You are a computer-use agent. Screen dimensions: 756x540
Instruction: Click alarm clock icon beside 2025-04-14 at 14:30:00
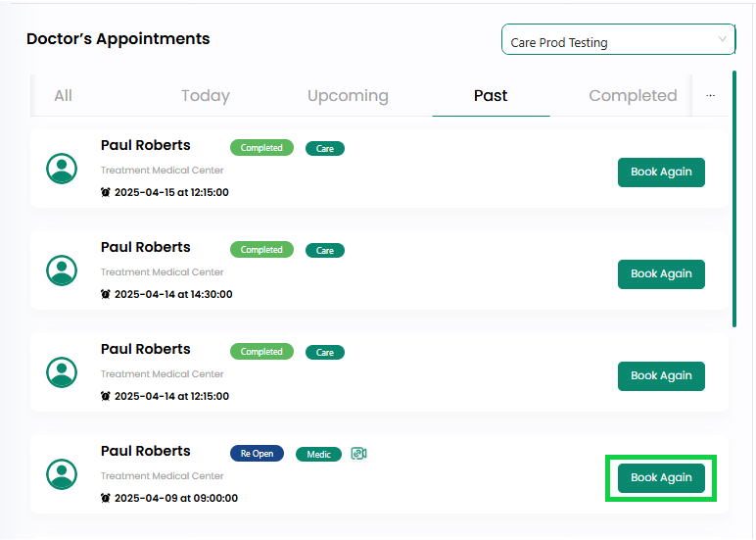click(x=106, y=294)
